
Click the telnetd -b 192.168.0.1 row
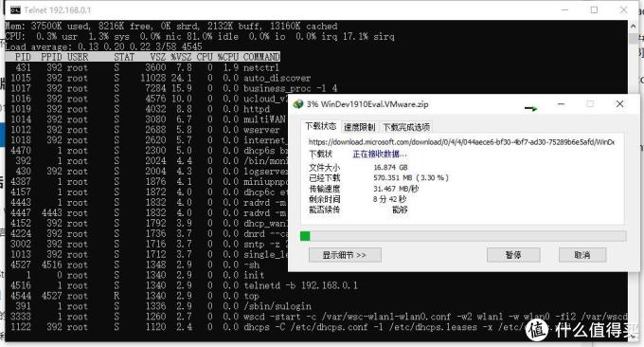point(182,285)
